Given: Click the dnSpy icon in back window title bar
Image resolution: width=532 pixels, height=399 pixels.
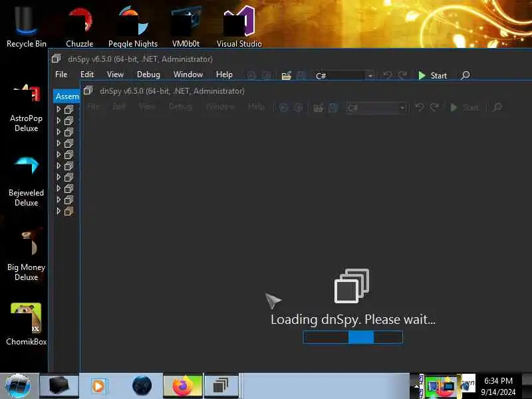Looking at the screenshot, I should point(57,59).
